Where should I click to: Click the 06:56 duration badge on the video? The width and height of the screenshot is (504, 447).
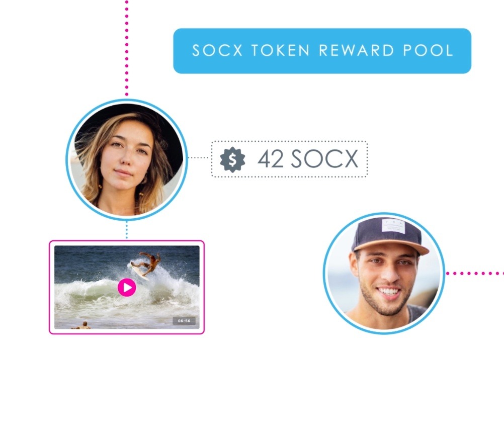click(x=184, y=321)
